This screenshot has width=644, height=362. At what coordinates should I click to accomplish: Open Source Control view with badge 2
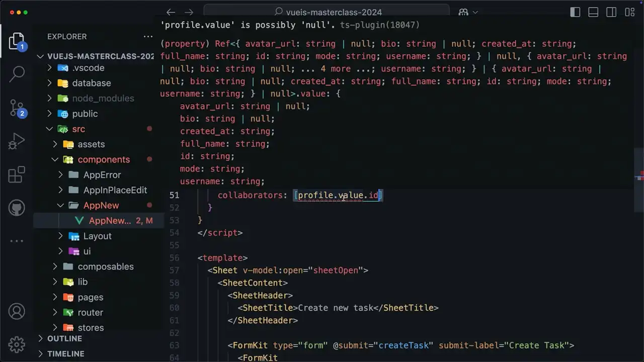coord(17,108)
